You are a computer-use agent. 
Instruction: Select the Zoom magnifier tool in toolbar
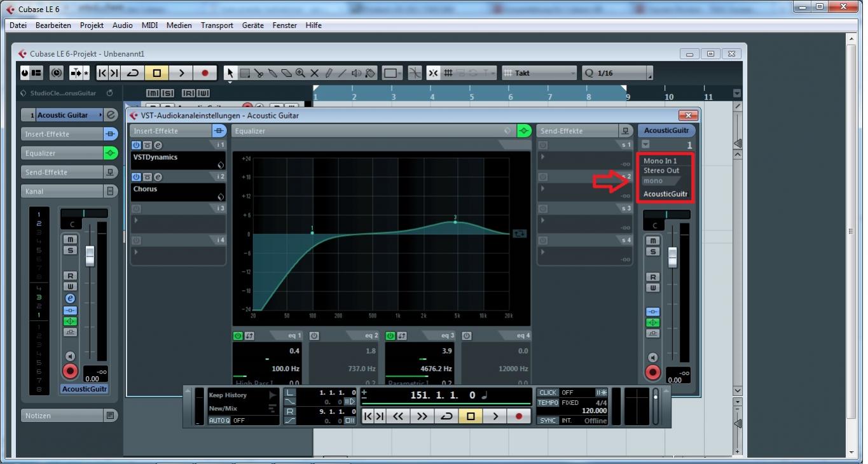[x=300, y=73]
